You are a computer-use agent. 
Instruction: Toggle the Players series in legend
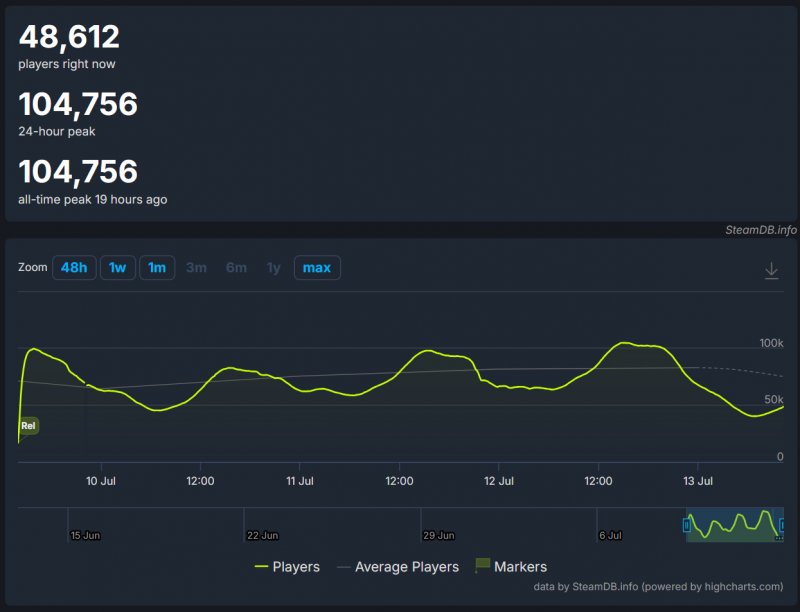pos(287,567)
